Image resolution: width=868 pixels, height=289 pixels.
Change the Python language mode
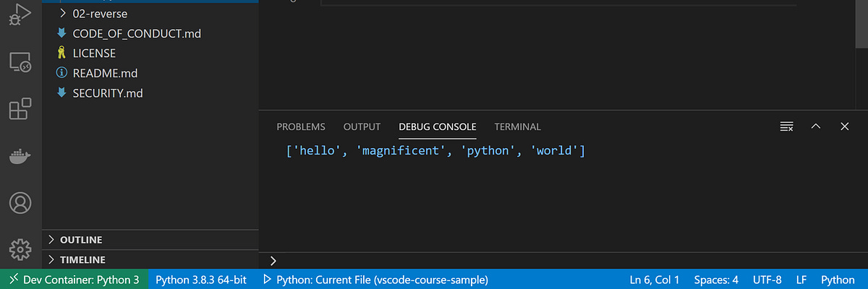pos(838,280)
